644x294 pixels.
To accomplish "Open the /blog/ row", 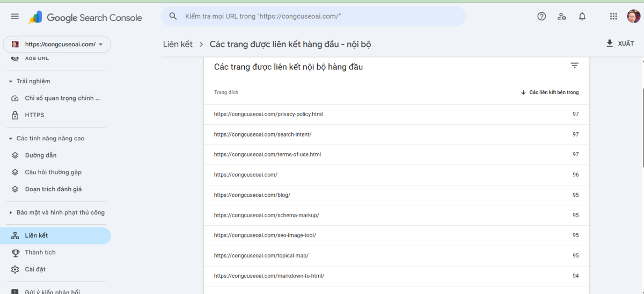I will pyautogui.click(x=396, y=195).
